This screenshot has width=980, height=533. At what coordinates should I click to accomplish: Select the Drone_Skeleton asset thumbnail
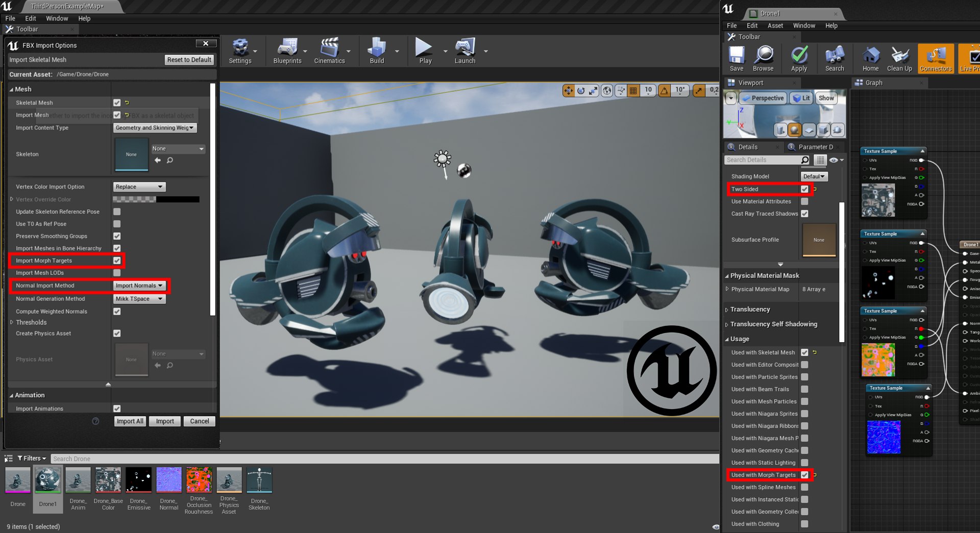[259, 480]
